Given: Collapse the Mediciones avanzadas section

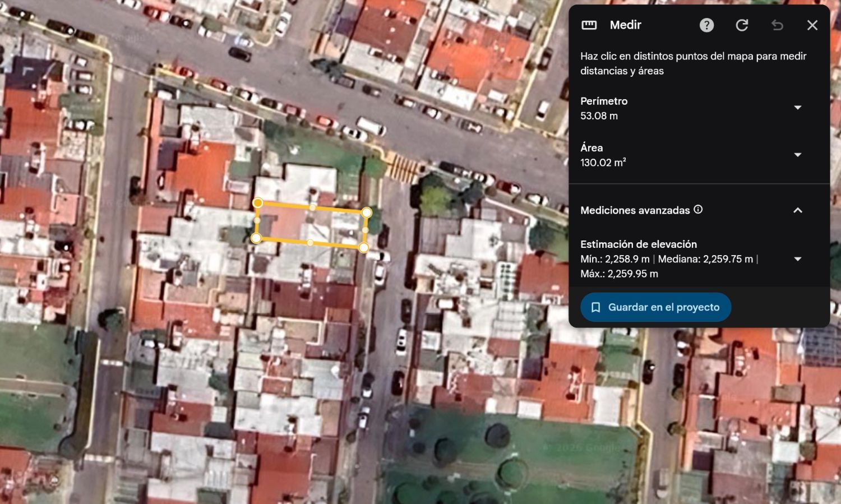Looking at the screenshot, I should pos(798,210).
